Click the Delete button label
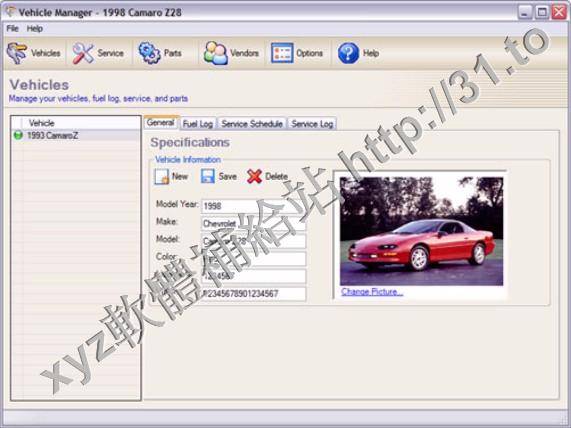Screen dimensions: 571x428 coord(276,177)
